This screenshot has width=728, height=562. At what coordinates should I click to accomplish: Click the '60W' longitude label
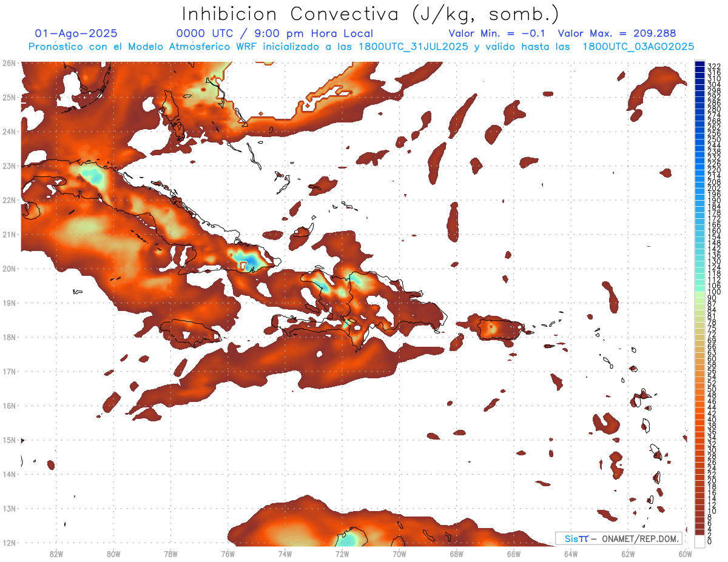[x=685, y=553]
